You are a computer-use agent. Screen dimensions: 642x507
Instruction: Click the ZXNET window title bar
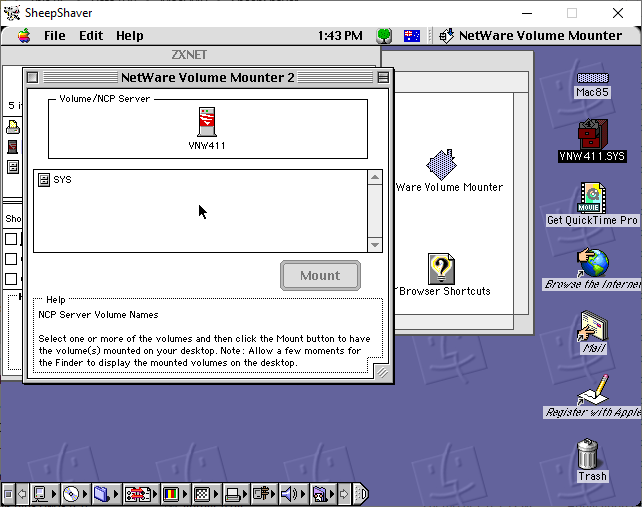[189, 54]
